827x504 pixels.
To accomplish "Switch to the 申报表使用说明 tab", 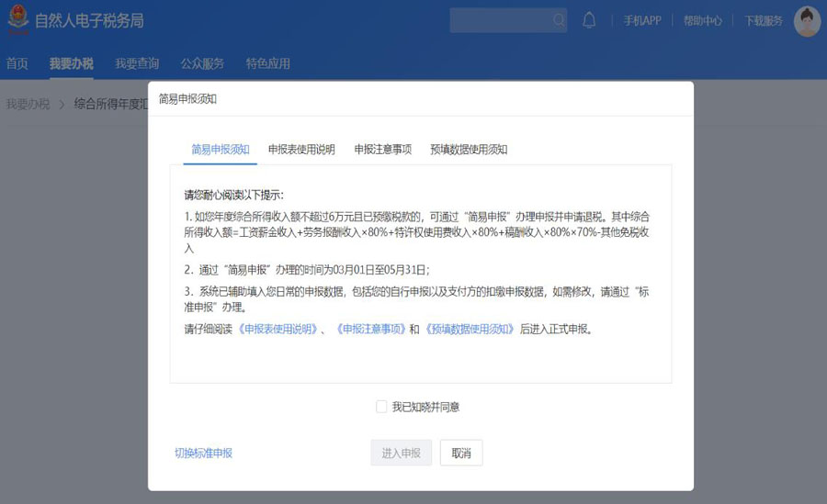I will click(x=301, y=150).
